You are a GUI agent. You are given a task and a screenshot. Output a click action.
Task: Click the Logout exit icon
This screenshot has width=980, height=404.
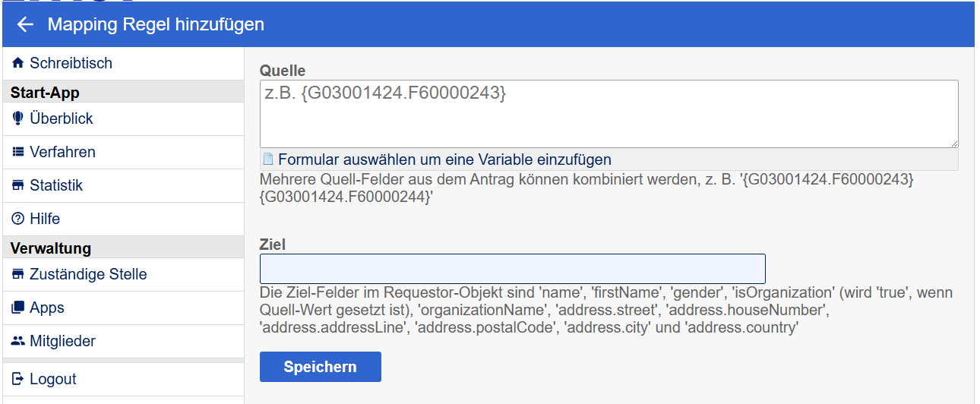(18, 380)
